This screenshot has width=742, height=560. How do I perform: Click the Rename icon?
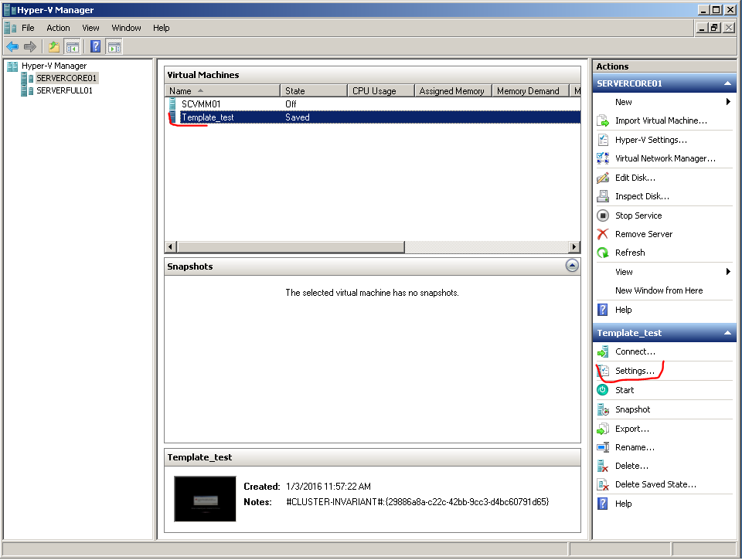tap(603, 447)
